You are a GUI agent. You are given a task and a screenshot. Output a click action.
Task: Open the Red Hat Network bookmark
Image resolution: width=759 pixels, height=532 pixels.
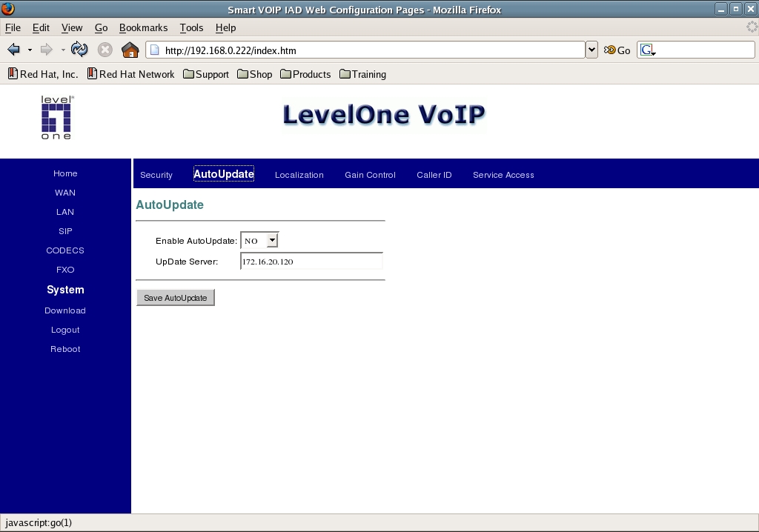click(130, 74)
